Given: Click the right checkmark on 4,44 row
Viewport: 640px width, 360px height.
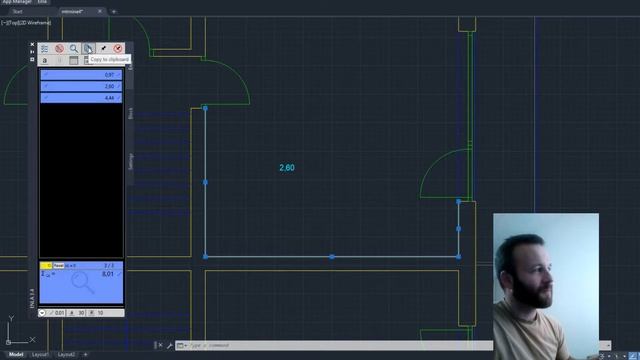Looking at the screenshot, I should click(x=119, y=98).
